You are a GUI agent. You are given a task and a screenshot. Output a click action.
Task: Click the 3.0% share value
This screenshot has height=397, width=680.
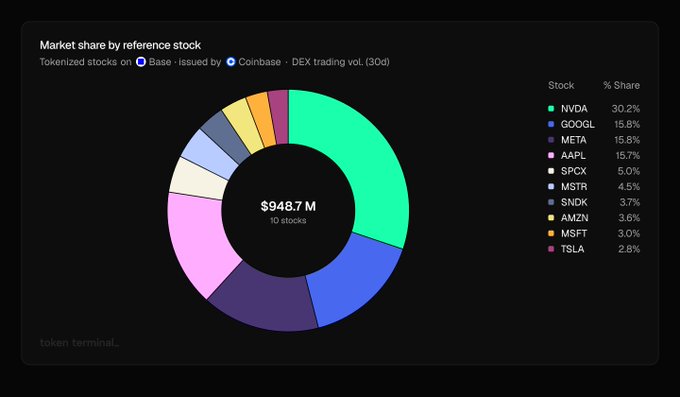(x=629, y=233)
